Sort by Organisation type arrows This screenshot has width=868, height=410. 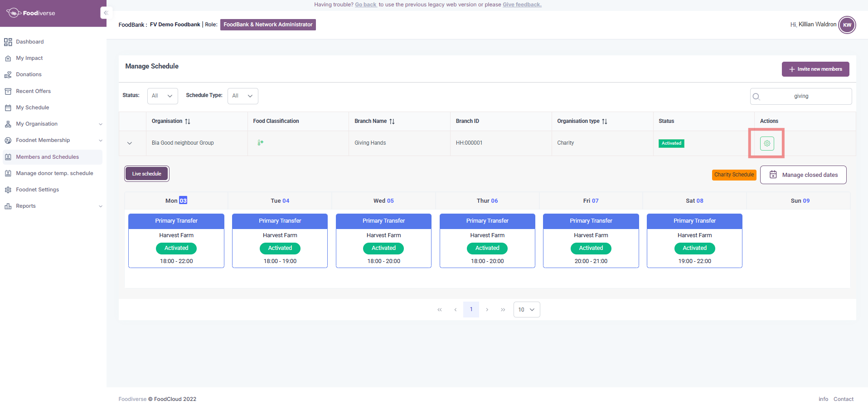pos(605,122)
